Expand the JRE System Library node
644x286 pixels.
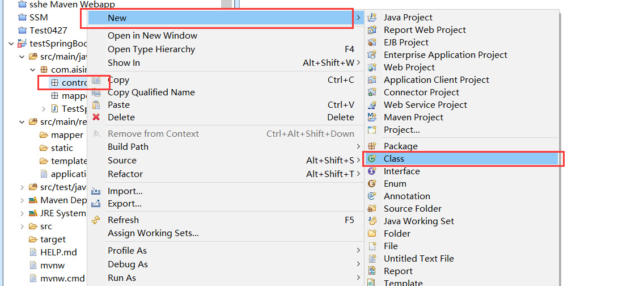22,213
